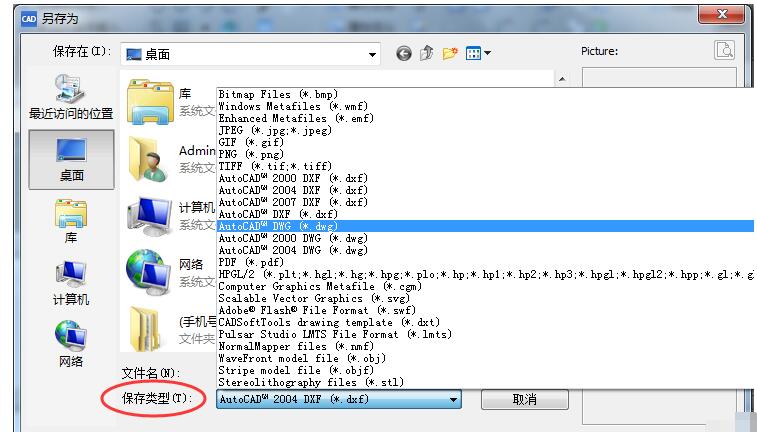
Task: Open 库 in the left sidebar
Action: pos(71,221)
